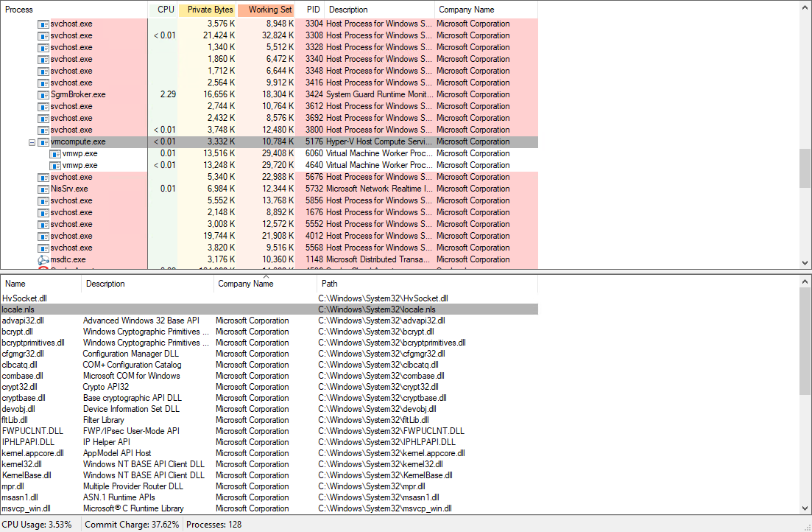Select the devobj.dll entry
812x532 pixels.
pyautogui.click(x=269, y=409)
